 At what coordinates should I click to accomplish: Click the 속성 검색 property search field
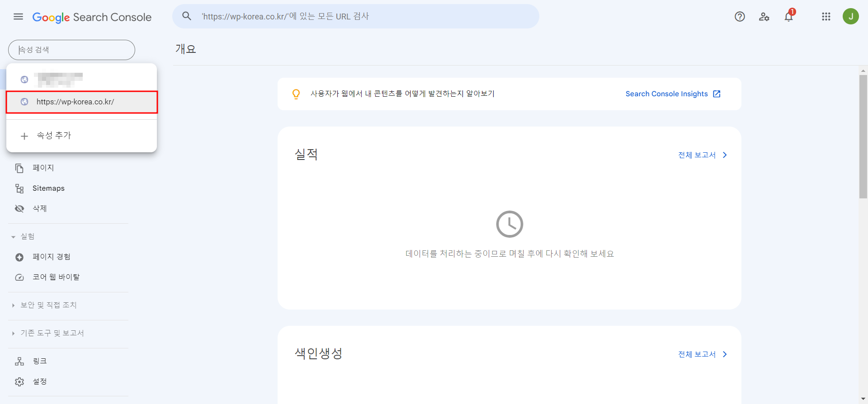point(71,50)
